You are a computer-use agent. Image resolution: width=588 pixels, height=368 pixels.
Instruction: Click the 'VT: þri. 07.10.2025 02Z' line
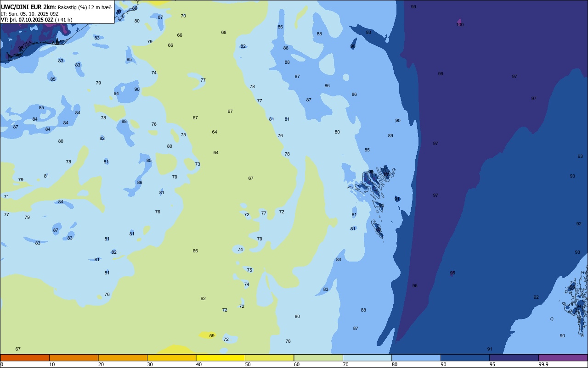27,20
